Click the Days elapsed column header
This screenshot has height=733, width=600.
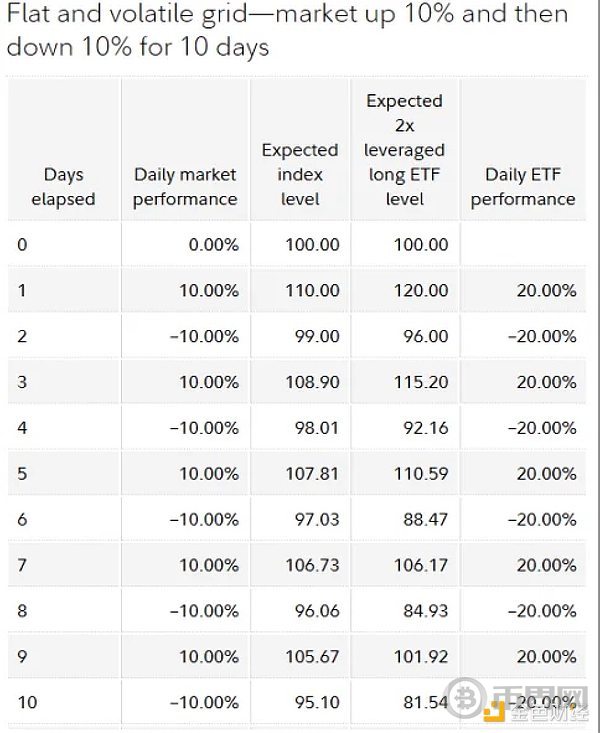click(x=63, y=187)
